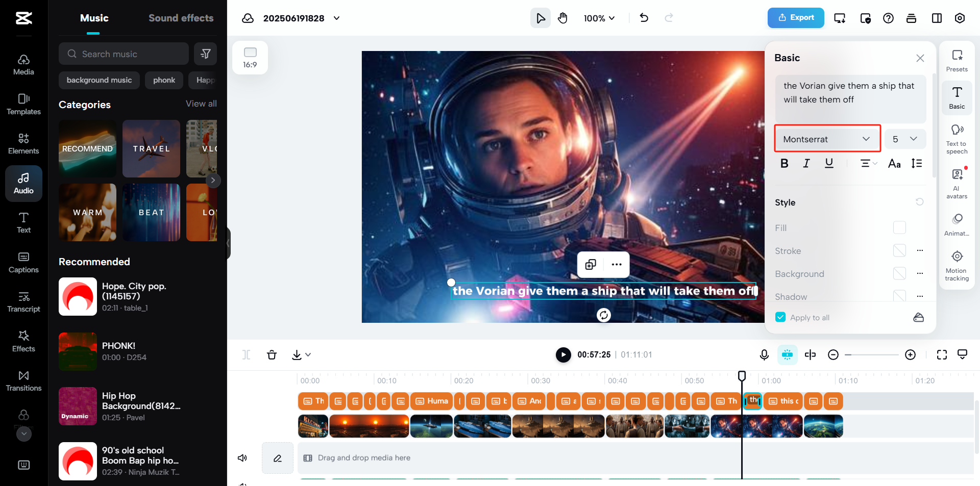980x486 pixels.
Task: Open the Basic text tab
Action: [957, 97]
